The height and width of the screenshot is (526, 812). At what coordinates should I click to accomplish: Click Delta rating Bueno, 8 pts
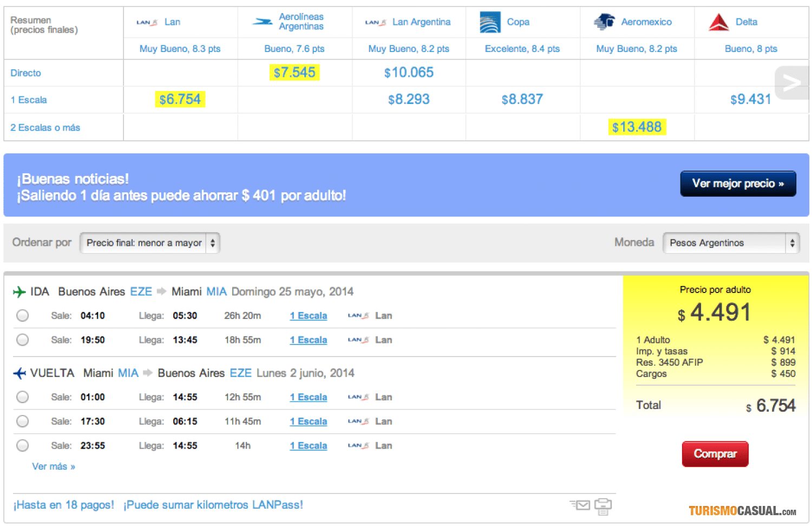pyautogui.click(x=751, y=49)
